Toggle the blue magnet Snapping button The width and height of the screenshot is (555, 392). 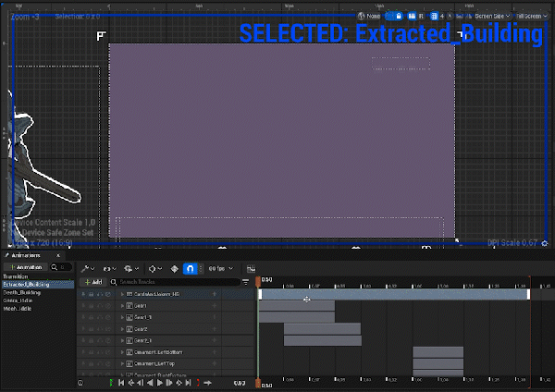click(190, 269)
